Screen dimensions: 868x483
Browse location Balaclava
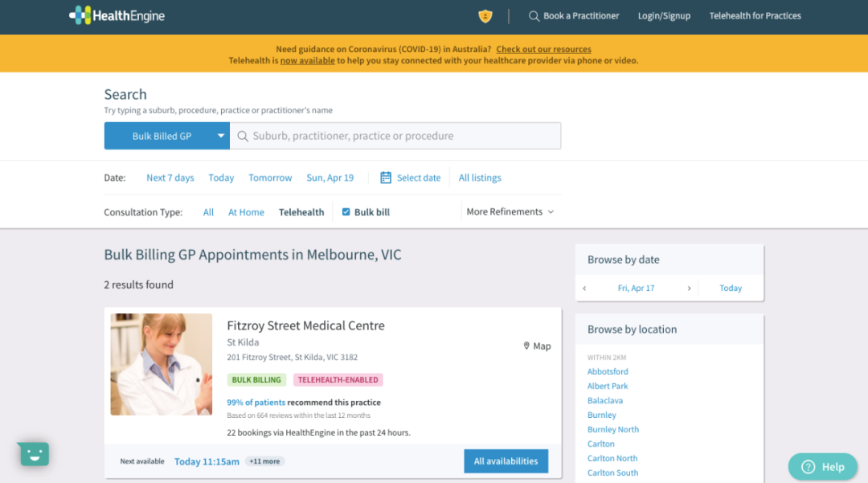[x=605, y=400]
